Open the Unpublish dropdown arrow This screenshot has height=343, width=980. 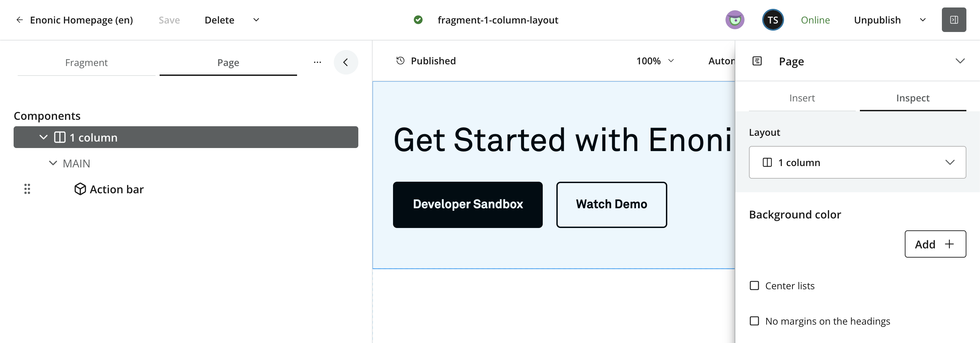click(922, 20)
